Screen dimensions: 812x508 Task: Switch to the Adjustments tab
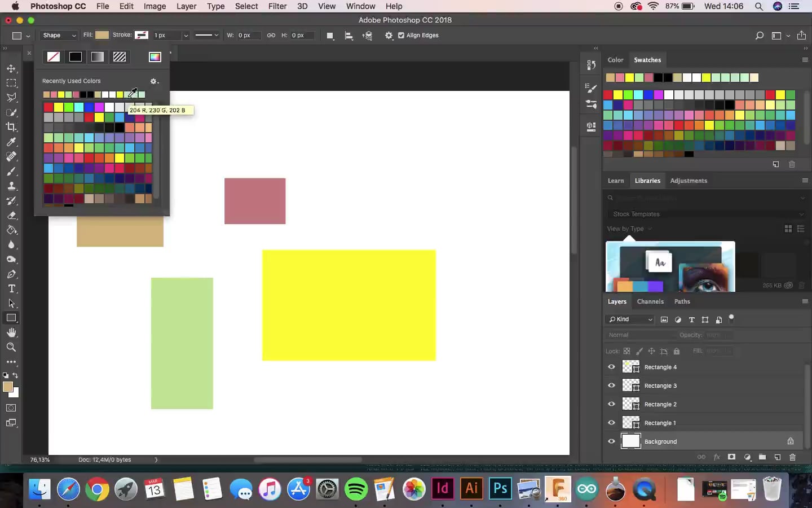pyautogui.click(x=689, y=181)
